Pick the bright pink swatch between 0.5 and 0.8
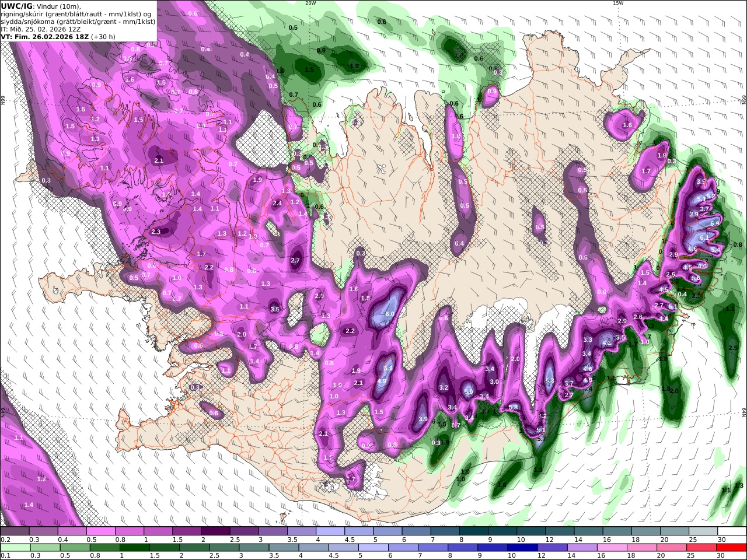Image resolution: width=747 pixels, height=560 pixels. coord(100,531)
